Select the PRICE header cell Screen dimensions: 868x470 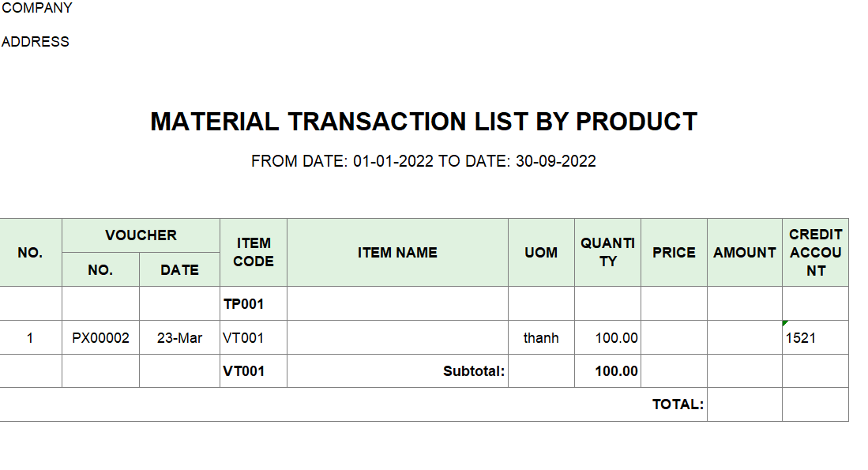(x=674, y=253)
